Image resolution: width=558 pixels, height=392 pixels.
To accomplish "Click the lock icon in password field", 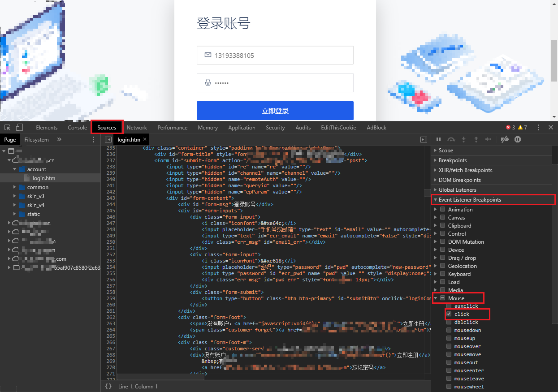I will point(208,83).
